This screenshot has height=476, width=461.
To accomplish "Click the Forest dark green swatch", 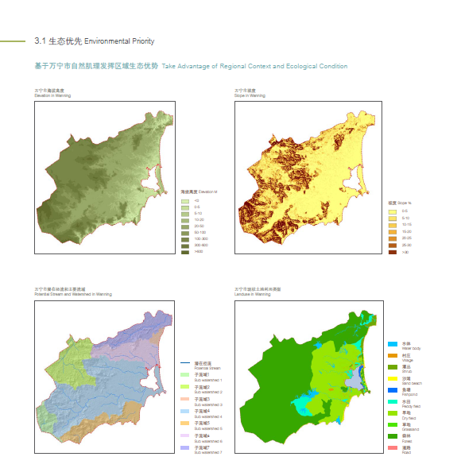I will pos(393,436).
